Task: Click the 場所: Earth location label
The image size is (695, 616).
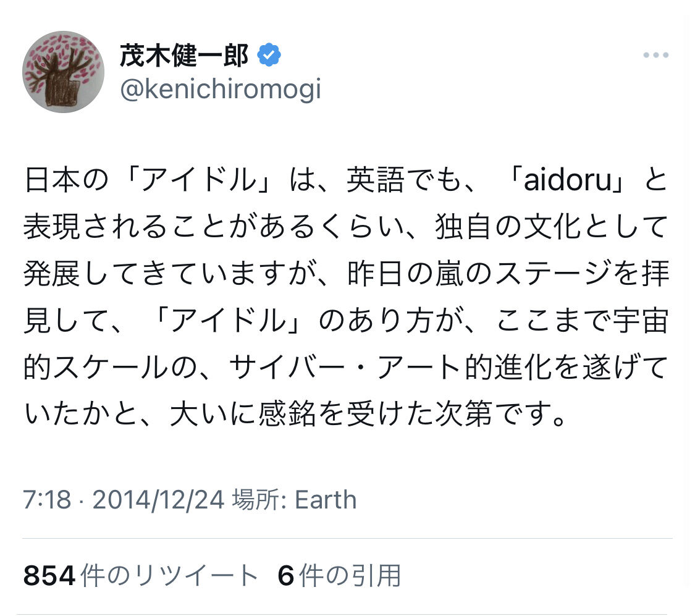Action: tap(294, 499)
